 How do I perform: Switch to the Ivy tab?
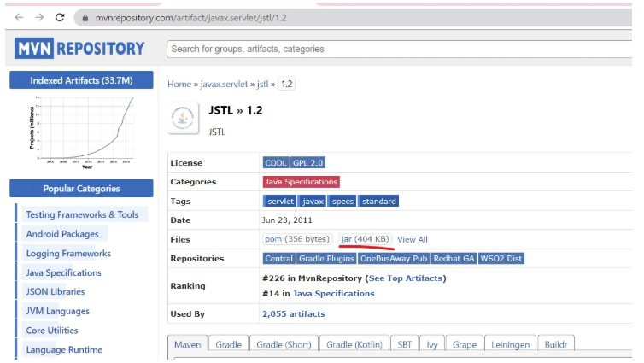tap(432, 344)
